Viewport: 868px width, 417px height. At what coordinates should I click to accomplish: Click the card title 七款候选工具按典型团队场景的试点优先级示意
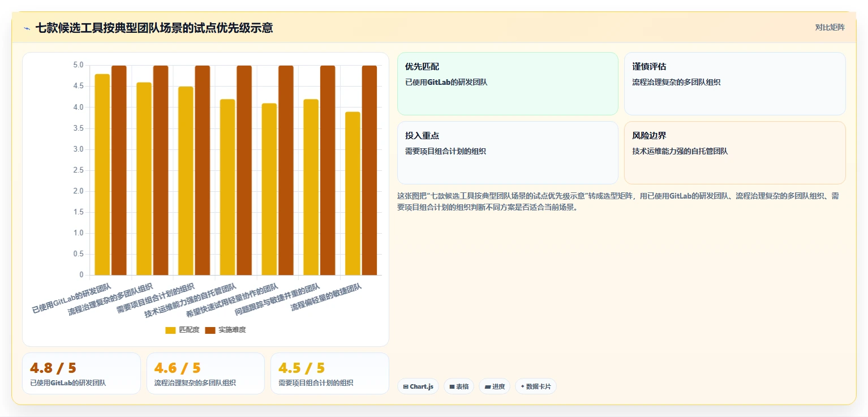(x=154, y=28)
